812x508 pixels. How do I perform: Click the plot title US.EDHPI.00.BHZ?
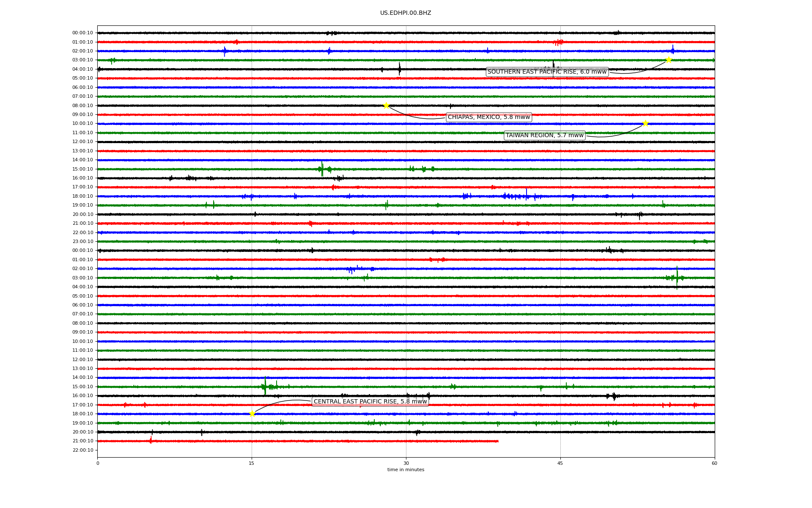click(406, 13)
